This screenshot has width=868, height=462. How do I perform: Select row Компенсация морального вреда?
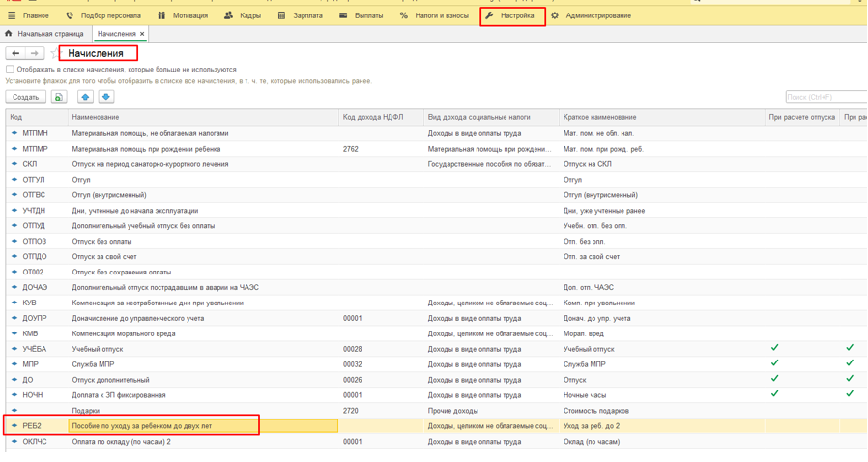pos(436,334)
